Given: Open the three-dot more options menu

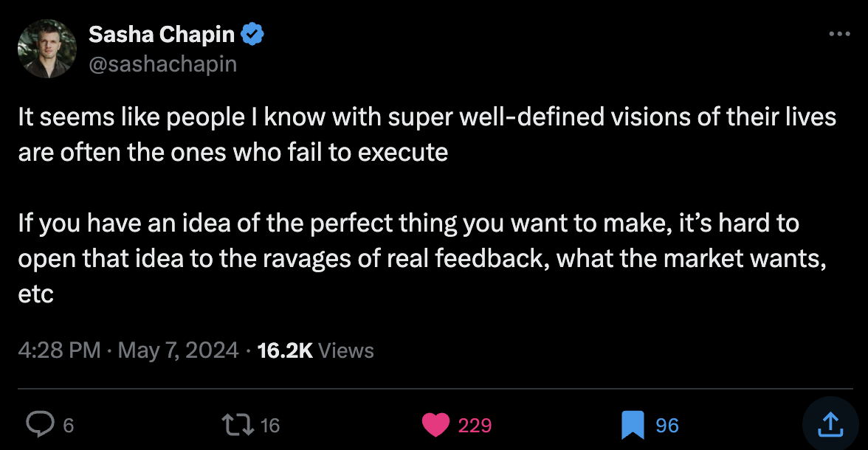Looking at the screenshot, I should [x=840, y=34].
